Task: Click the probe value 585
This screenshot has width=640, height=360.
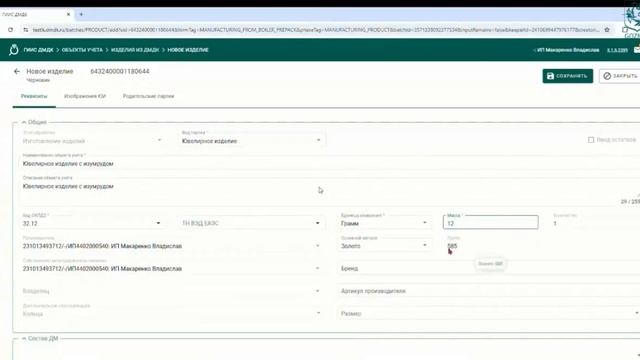Action: (452, 246)
